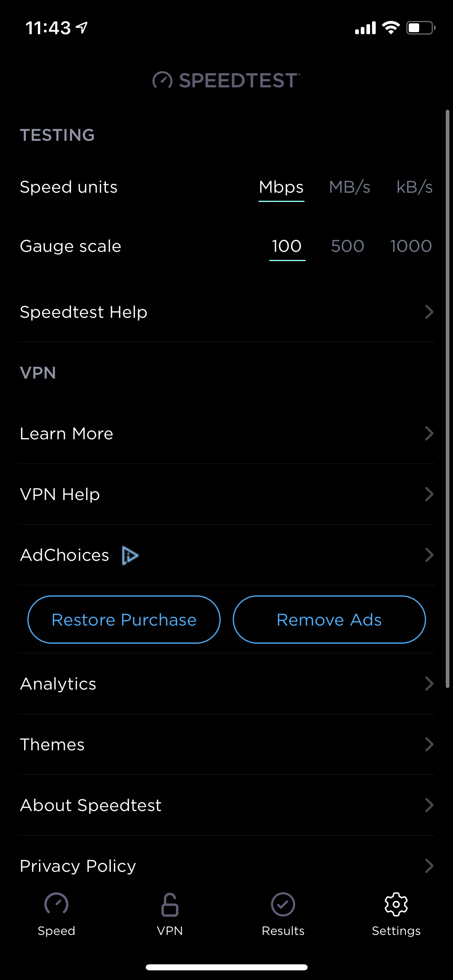453x980 pixels.
Task: Tap the battery status icon
Action: tap(420, 28)
